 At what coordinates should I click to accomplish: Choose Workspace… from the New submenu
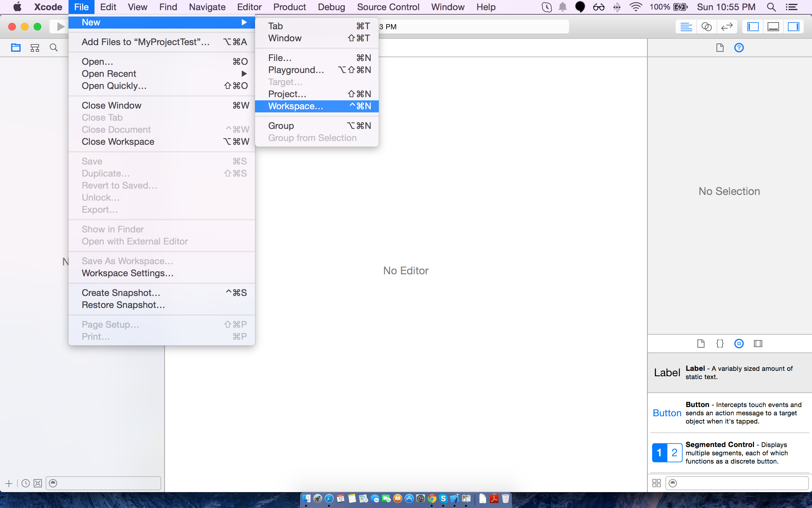[x=317, y=106]
